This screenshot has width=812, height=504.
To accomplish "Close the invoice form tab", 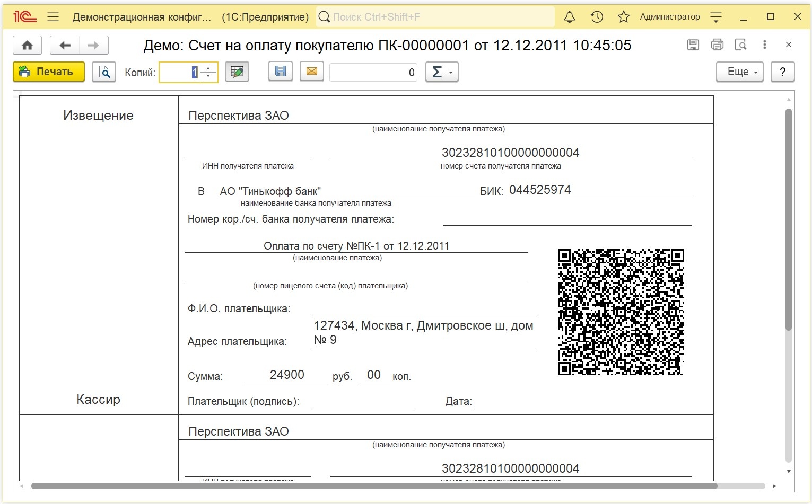I will point(789,45).
